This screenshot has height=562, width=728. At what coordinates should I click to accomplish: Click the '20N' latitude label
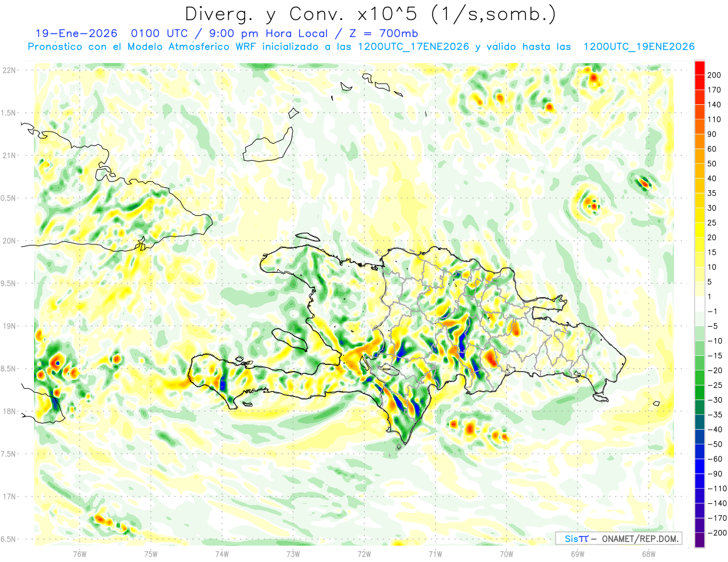coord(8,241)
